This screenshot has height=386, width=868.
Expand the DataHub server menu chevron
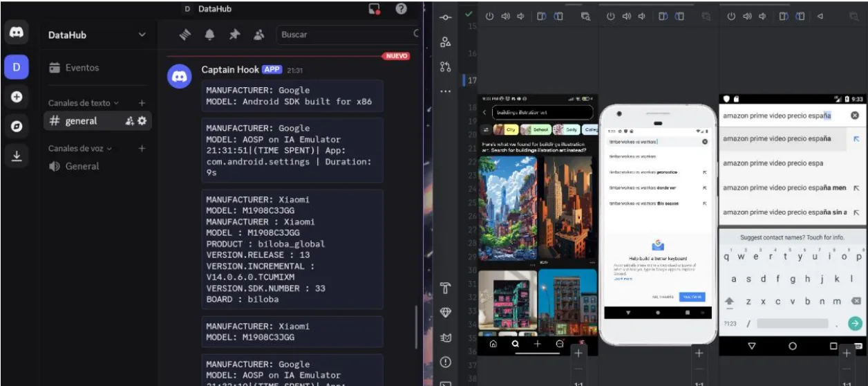142,35
